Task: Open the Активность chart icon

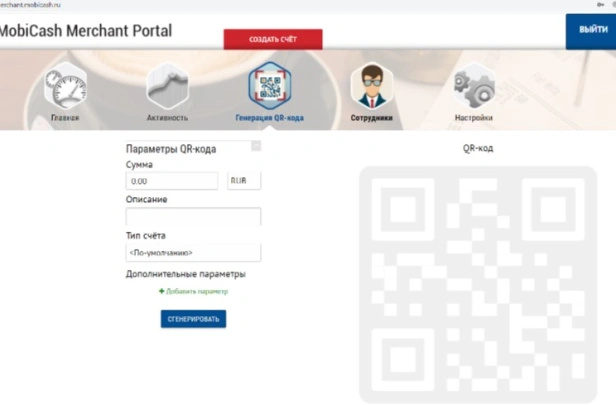Action: (167, 86)
